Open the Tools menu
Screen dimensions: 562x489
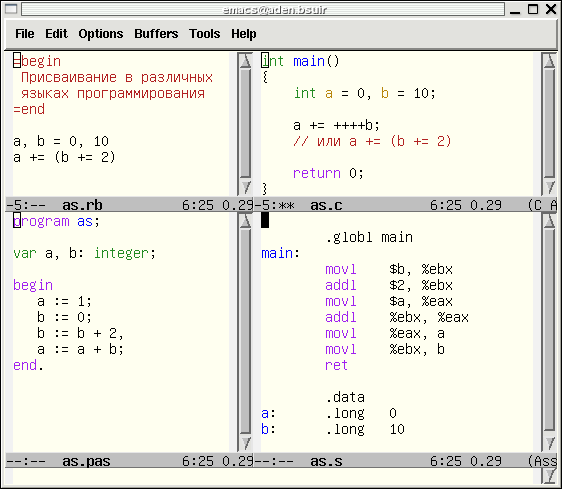pyautogui.click(x=204, y=34)
